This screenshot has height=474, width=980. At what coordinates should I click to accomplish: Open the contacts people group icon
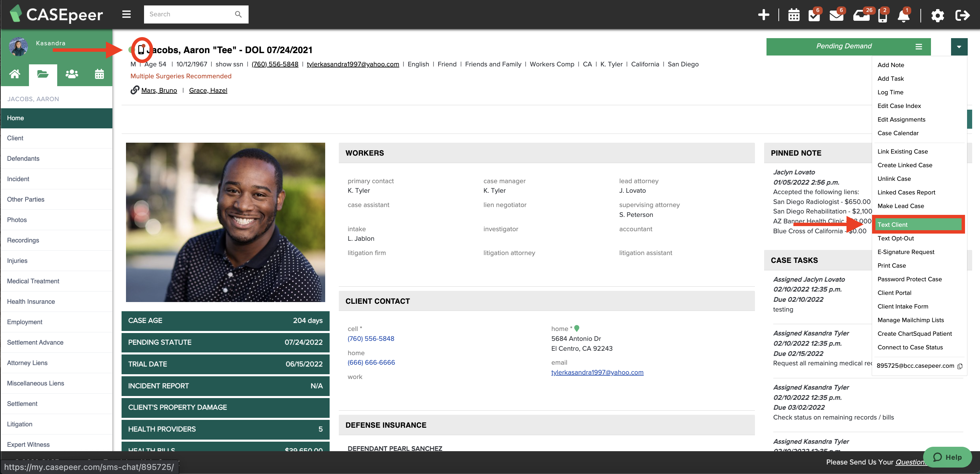pyautogui.click(x=72, y=74)
